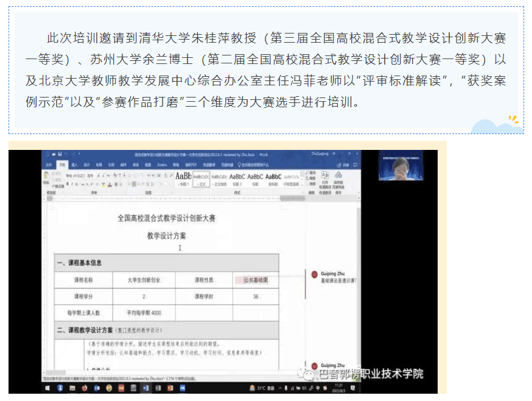Click the Windows Start button on taskbar
Screen dimensions: 532x401
tap(47, 388)
